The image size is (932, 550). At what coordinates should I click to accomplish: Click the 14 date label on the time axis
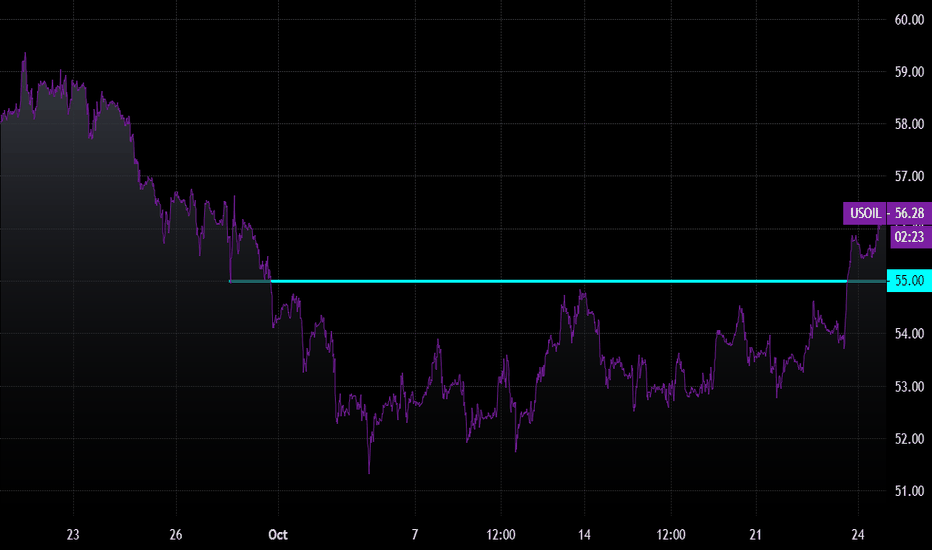pos(584,535)
